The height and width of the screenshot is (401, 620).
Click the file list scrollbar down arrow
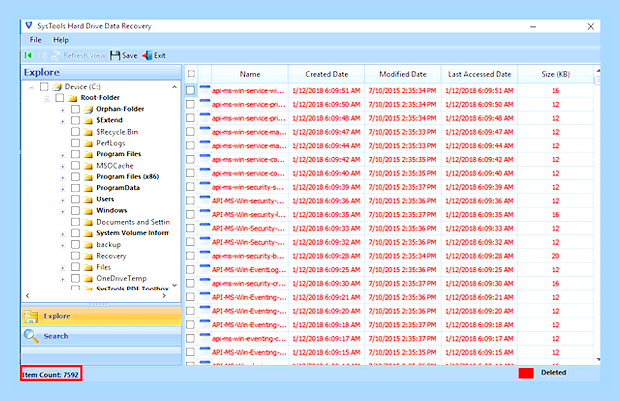click(x=598, y=359)
